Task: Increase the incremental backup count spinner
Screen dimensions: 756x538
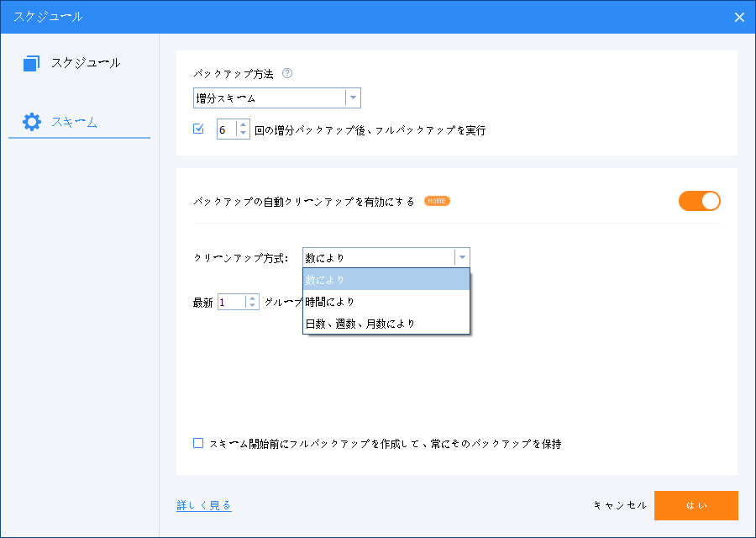Action: click(x=244, y=125)
